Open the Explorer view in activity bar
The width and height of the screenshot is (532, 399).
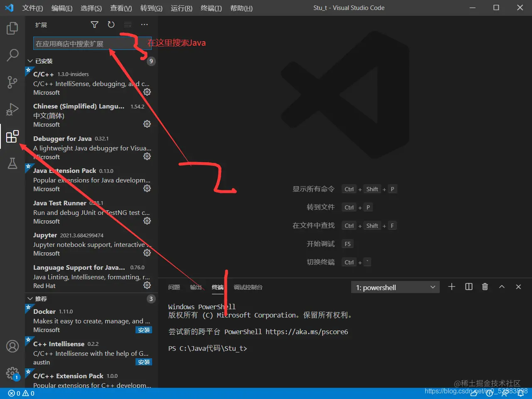[x=12, y=28]
